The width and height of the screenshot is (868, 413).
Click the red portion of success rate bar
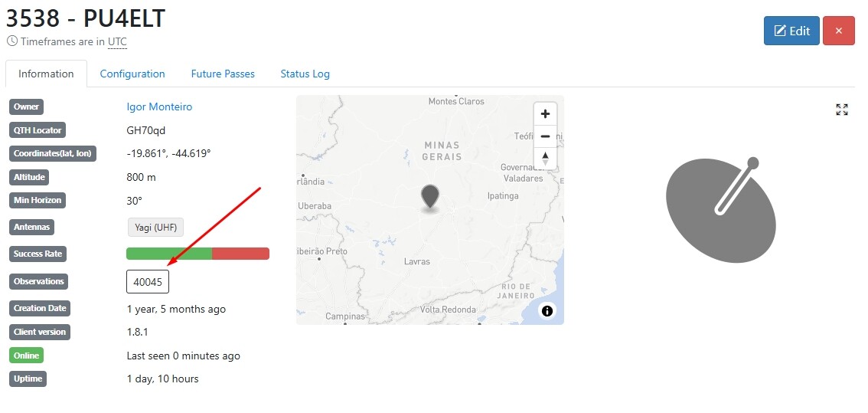coord(240,254)
